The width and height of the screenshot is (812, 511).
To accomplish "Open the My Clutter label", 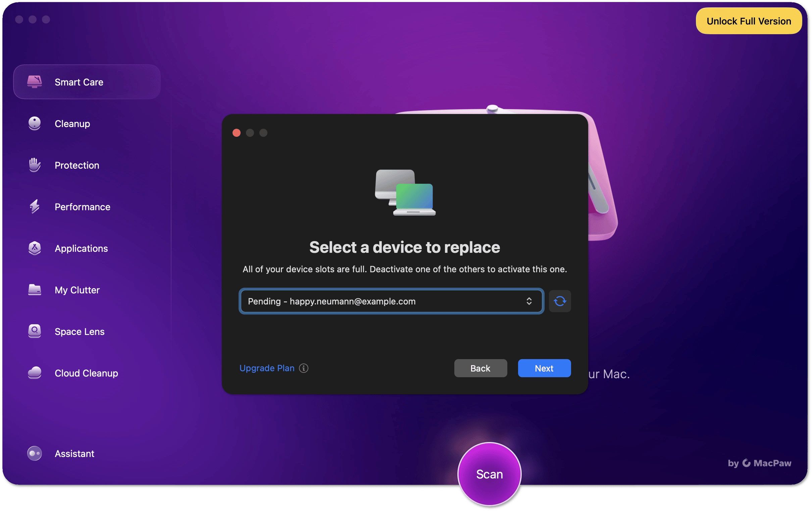I will tap(77, 290).
